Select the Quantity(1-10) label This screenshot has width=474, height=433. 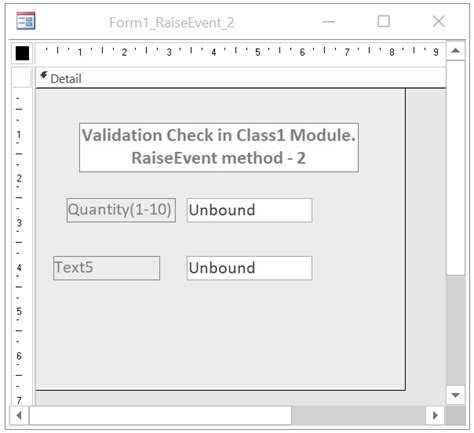pyautogui.click(x=121, y=210)
